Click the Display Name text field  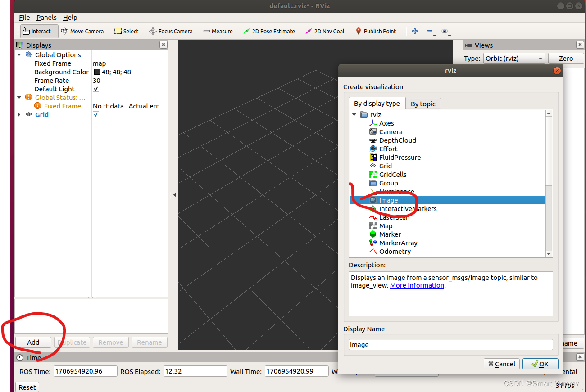click(450, 344)
